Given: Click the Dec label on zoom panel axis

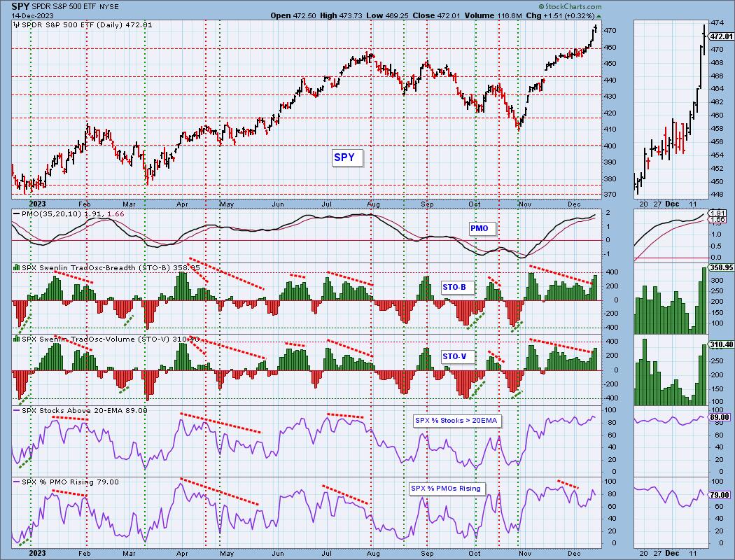Looking at the screenshot, I should 672,204.
